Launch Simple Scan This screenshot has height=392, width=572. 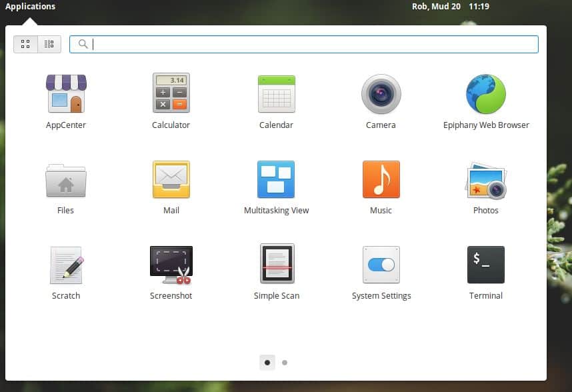pos(276,264)
